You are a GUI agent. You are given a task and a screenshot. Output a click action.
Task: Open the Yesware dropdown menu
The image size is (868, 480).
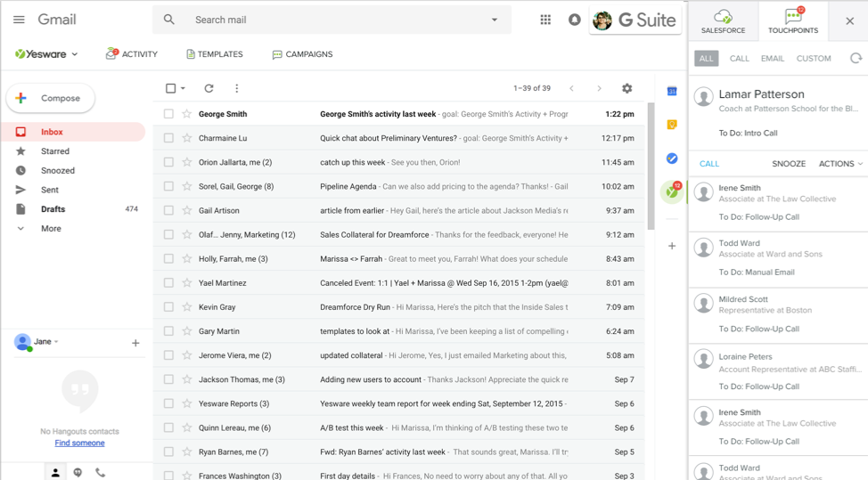pyautogui.click(x=46, y=54)
